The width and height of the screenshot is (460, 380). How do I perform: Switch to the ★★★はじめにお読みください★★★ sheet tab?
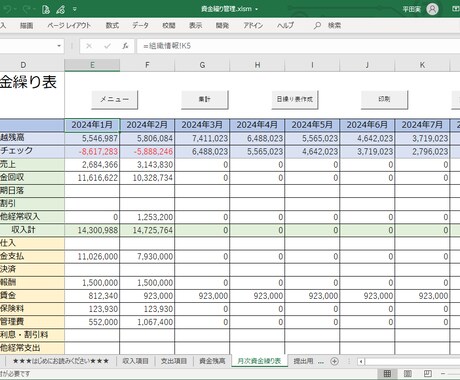click(x=61, y=361)
